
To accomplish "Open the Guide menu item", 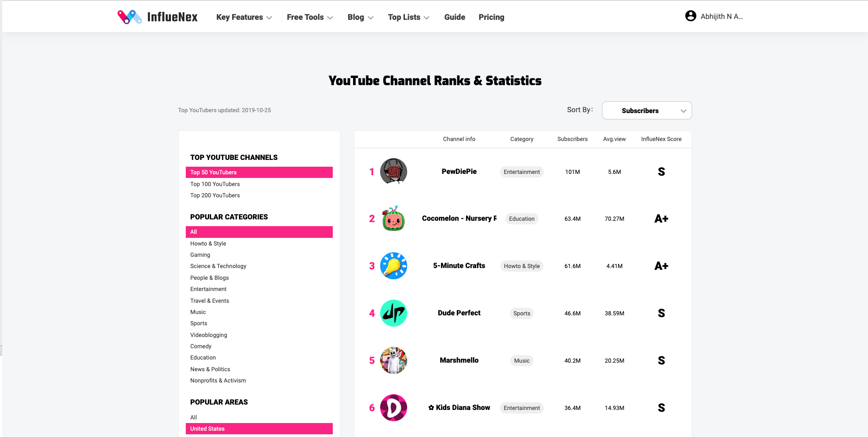I will 455,17.
